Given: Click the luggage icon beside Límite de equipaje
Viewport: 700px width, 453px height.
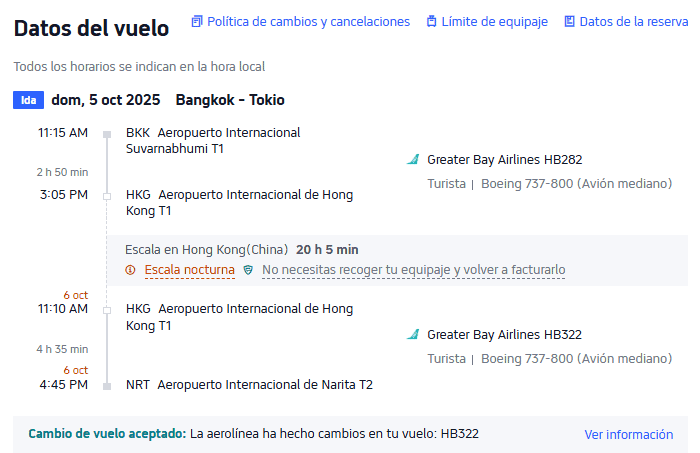Looking at the screenshot, I should pos(431,21).
